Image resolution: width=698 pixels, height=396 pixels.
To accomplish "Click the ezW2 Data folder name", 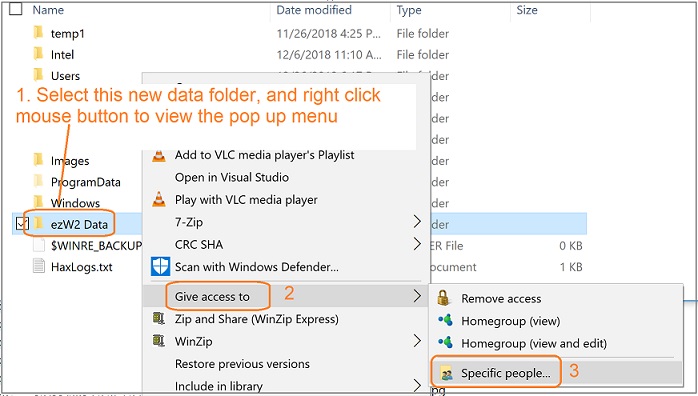I will pos(79,225).
